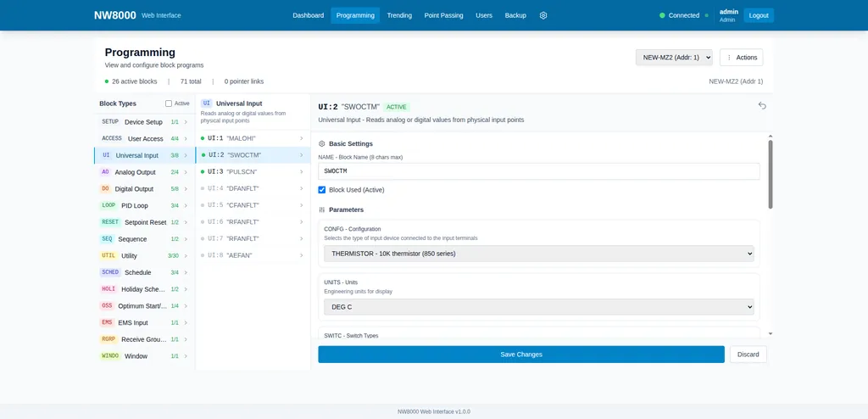This screenshot has height=419, width=868.
Task: Uncheck Block Used (Active) checkbox
Action: 321,190
